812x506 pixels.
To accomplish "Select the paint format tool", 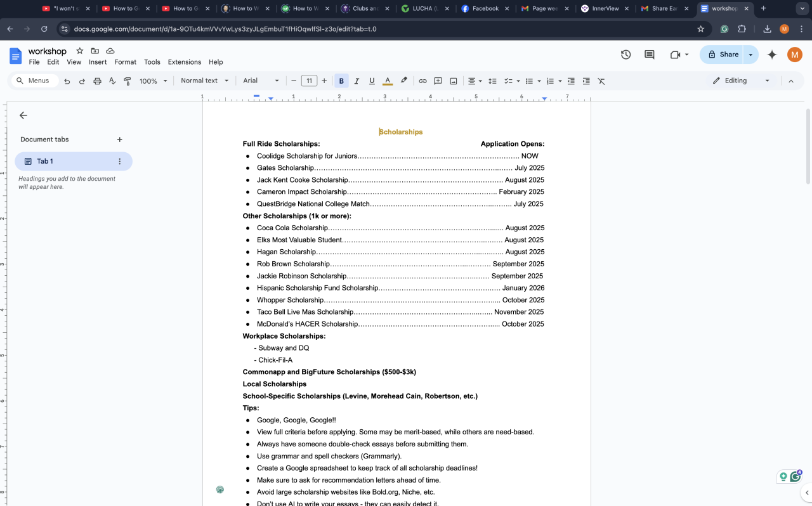I will [x=128, y=81].
